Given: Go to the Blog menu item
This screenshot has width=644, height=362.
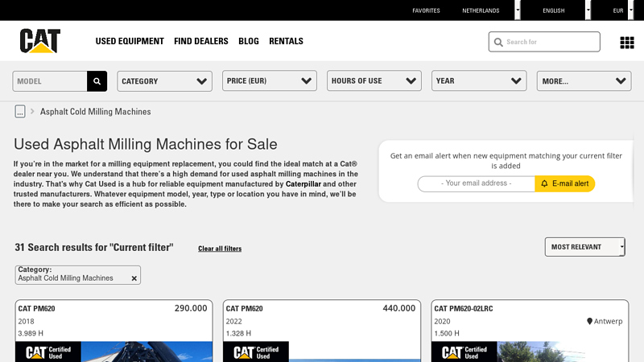Looking at the screenshot, I should click(249, 41).
